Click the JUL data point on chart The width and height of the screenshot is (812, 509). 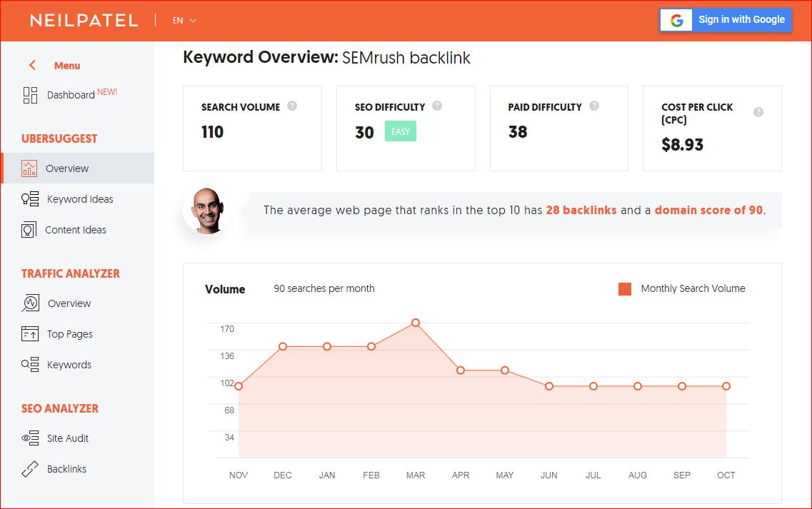593,385
